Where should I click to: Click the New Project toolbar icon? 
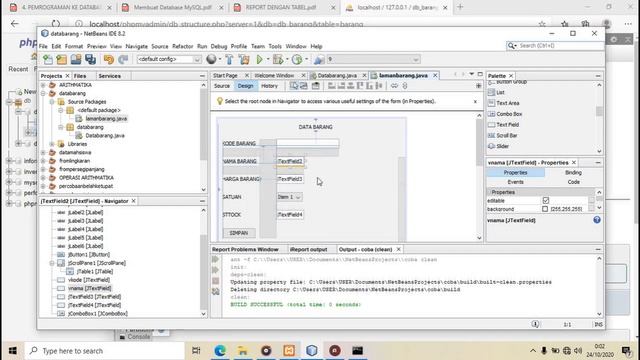62,60
